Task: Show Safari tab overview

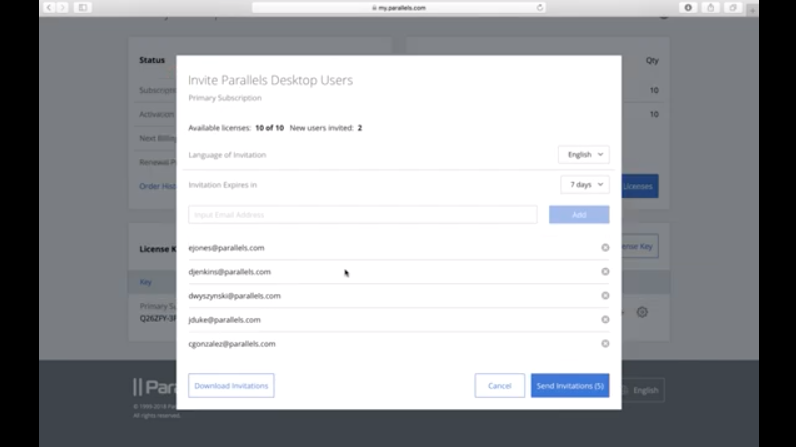Action: 733,8
